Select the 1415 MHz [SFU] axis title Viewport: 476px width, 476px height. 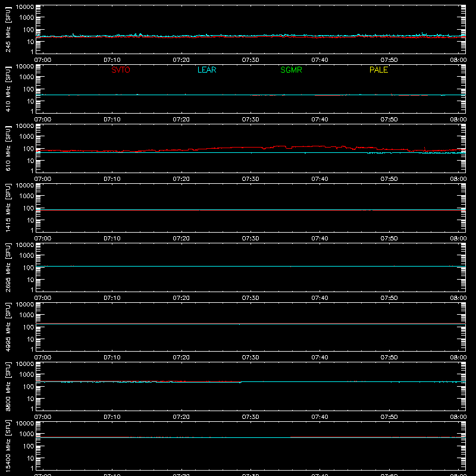[8, 208]
